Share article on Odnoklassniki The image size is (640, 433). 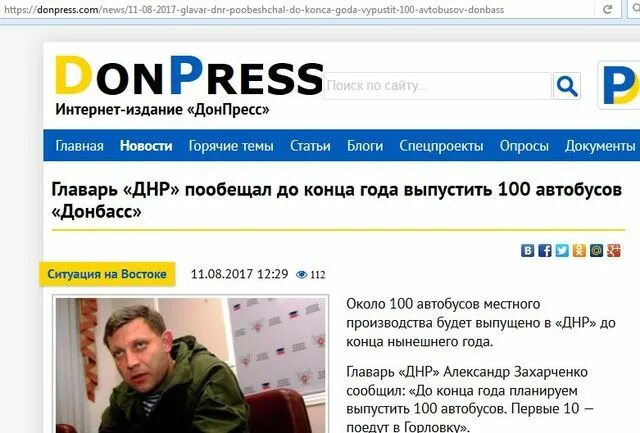[x=579, y=250]
